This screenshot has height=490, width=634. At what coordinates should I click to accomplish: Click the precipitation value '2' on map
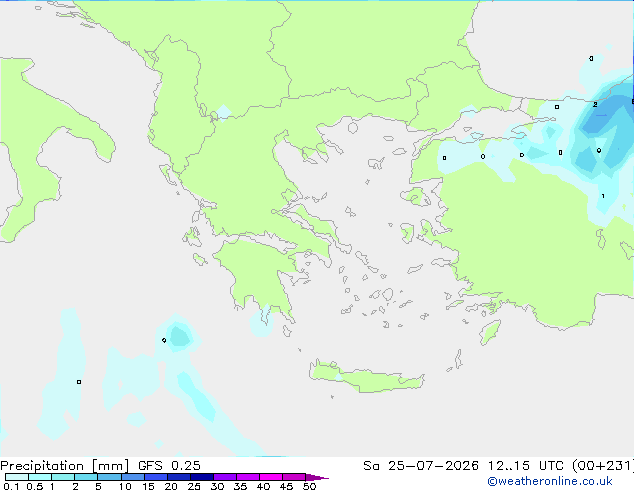coord(595,104)
